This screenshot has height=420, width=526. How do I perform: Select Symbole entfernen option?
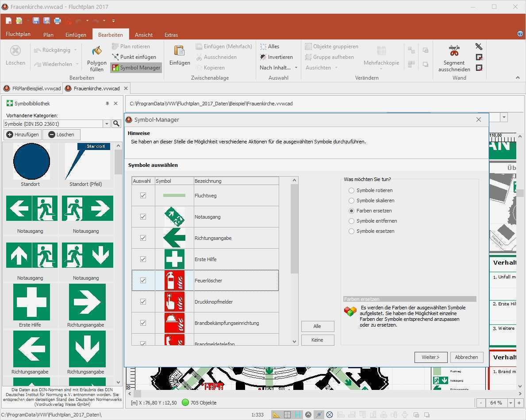click(372, 220)
